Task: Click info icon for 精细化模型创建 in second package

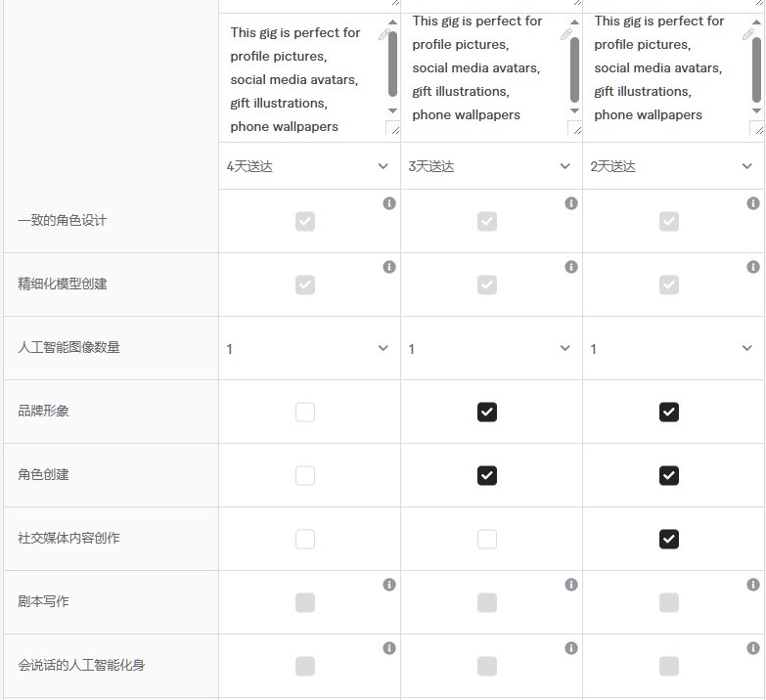Action: tap(571, 267)
